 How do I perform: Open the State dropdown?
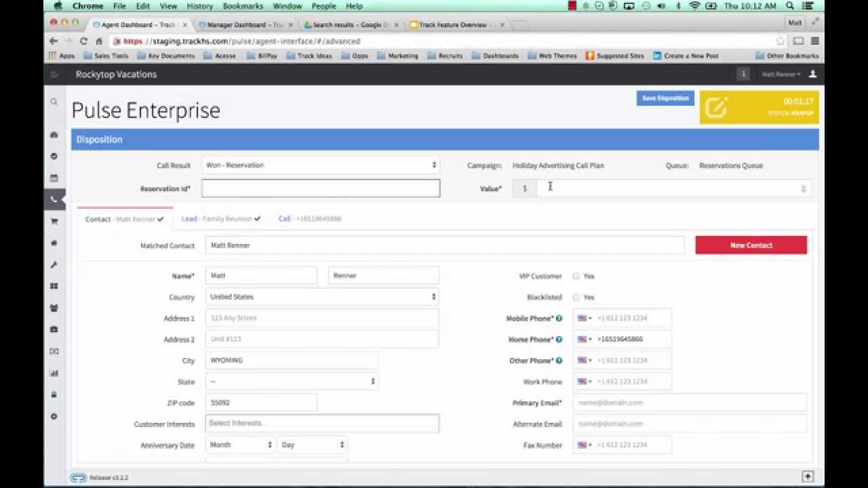click(x=292, y=382)
